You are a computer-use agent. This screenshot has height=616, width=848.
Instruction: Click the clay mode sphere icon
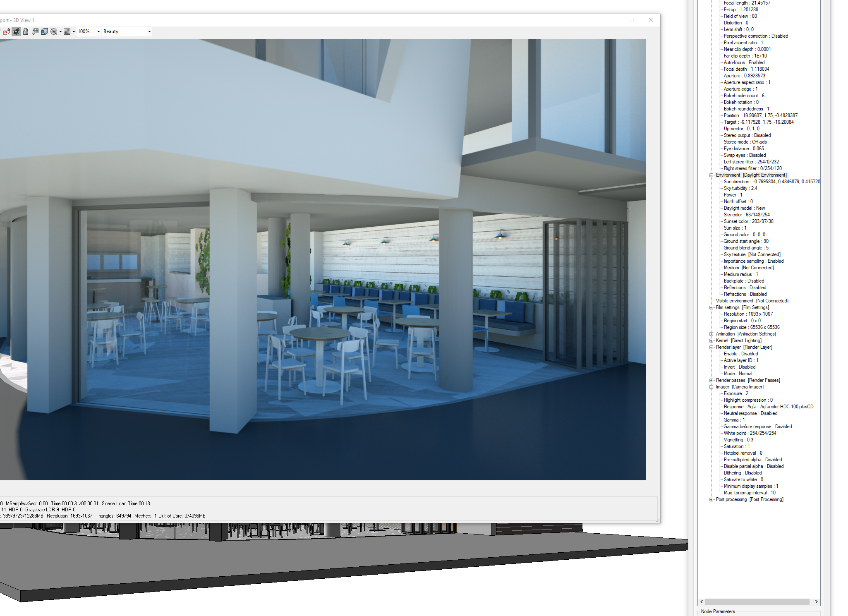tap(54, 31)
